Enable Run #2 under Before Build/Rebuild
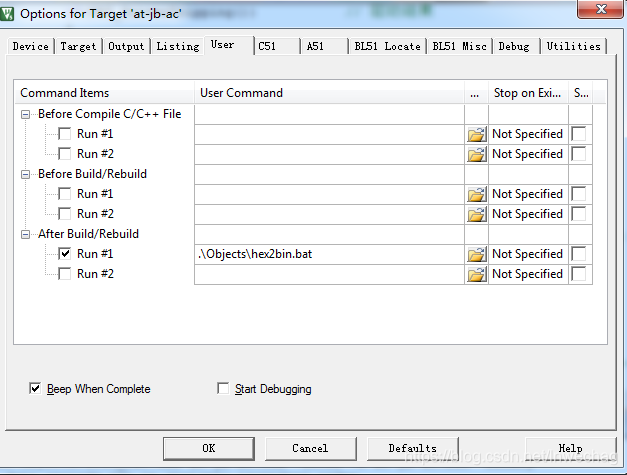This screenshot has height=475, width=627. [x=65, y=214]
